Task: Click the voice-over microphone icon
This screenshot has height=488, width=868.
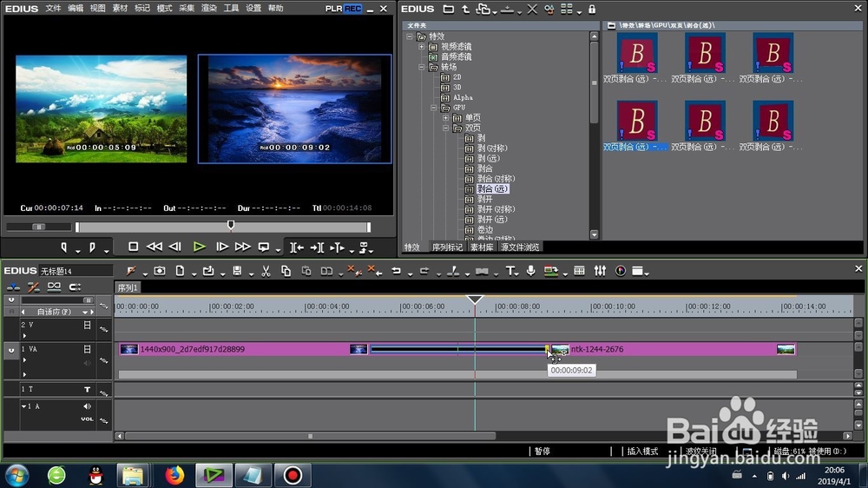Action: (x=531, y=271)
